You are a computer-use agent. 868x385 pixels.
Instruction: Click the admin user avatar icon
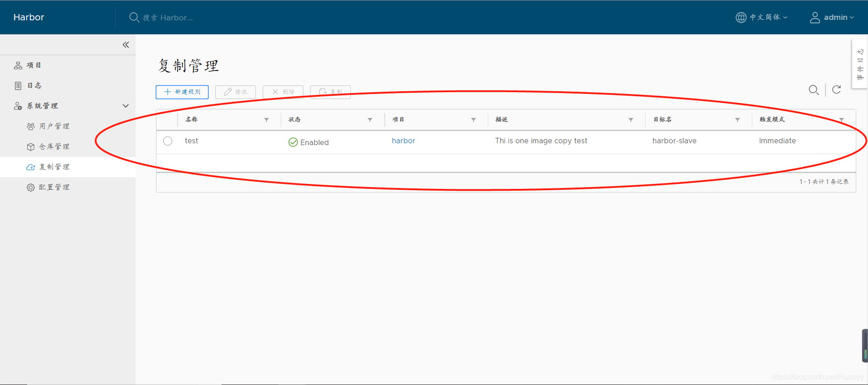(815, 17)
